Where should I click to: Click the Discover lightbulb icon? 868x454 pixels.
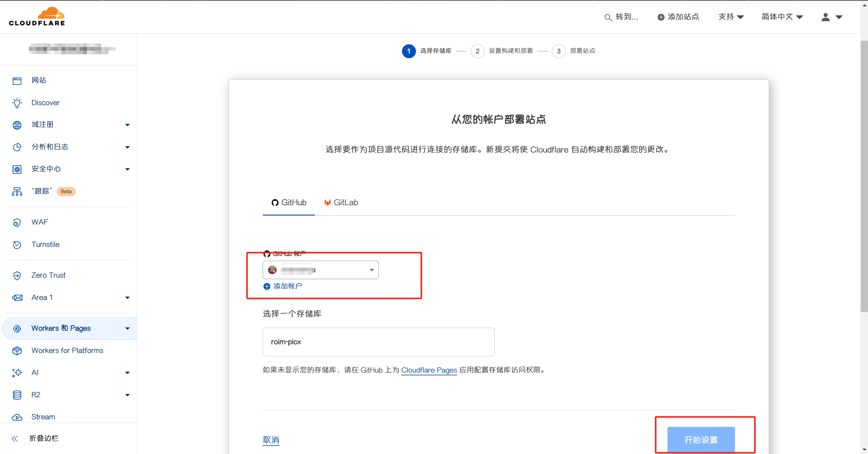click(17, 103)
